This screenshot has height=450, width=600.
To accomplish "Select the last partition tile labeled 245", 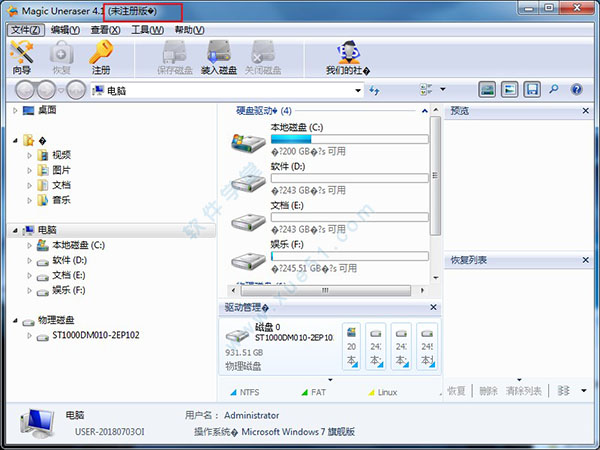I will (x=427, y=346).
